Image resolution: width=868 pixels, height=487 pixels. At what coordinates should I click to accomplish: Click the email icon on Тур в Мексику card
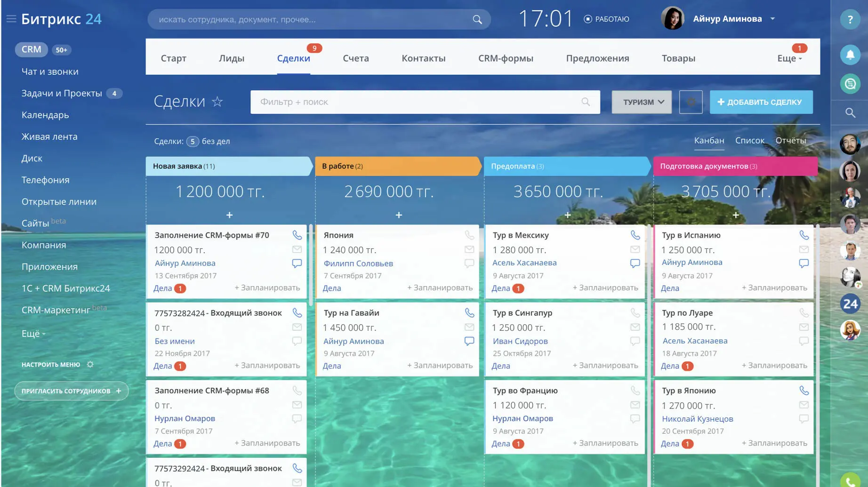635,249
